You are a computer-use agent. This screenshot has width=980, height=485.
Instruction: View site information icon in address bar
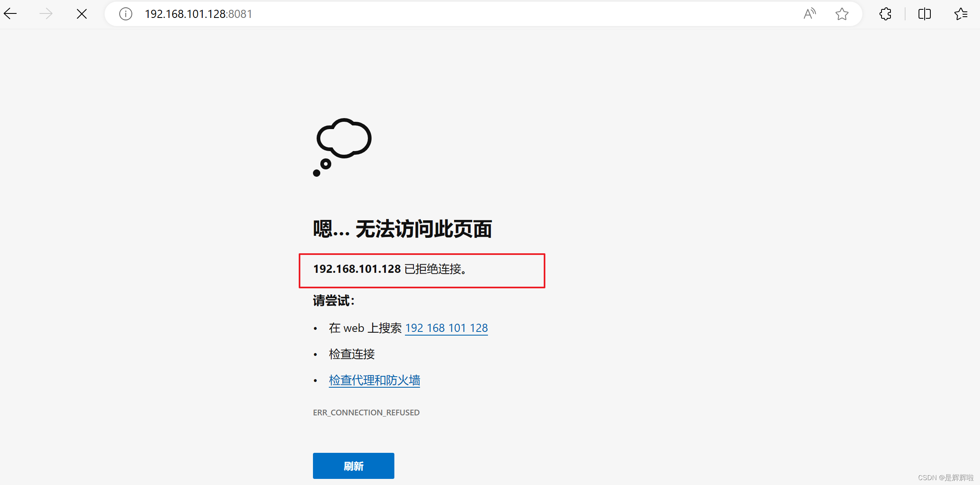click(126, 14)
